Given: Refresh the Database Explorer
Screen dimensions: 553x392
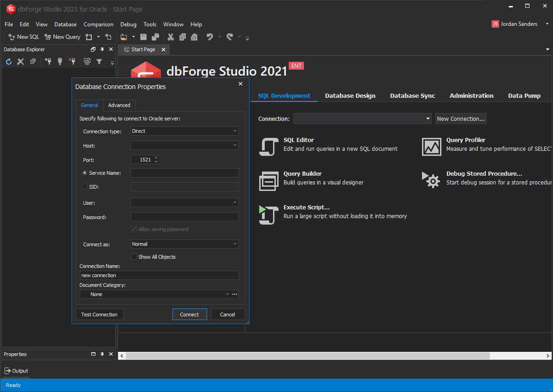Looking at the screenshot, I should [8, 61].
